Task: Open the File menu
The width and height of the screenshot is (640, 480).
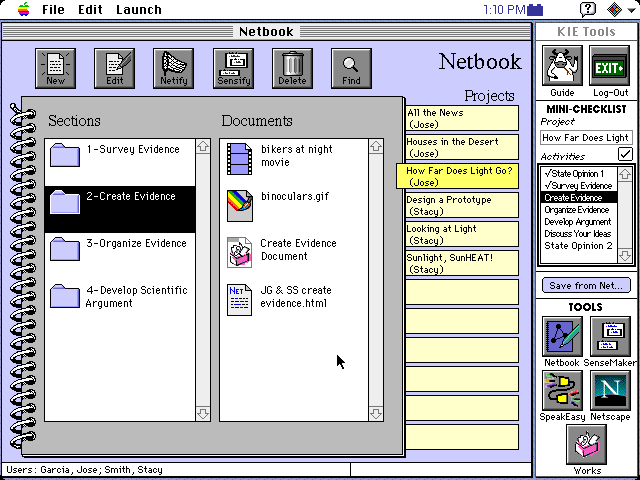Action: click(x=53, y=9)
